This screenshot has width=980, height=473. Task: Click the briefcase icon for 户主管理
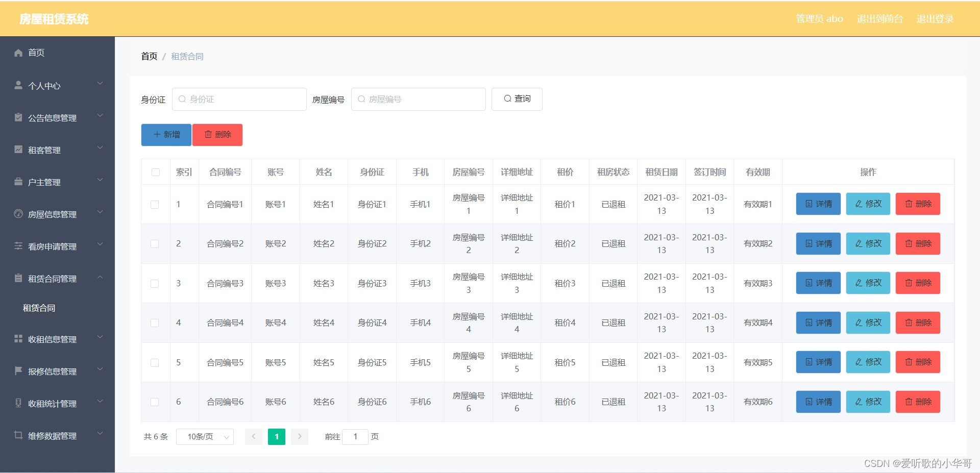[x=18, y=182]
